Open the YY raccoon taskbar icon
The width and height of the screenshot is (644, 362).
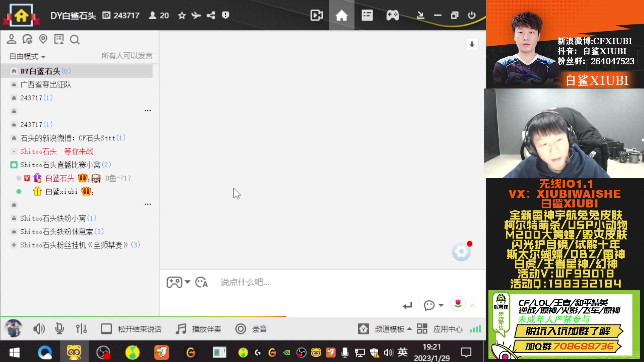click(x=74, y=352)
